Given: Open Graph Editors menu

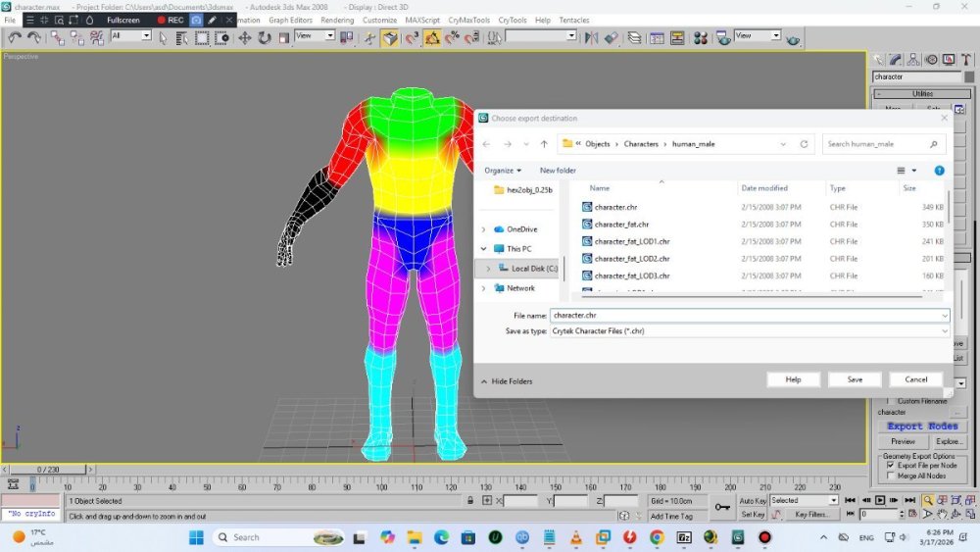Looking at the screenshot, I should [290, 20].
